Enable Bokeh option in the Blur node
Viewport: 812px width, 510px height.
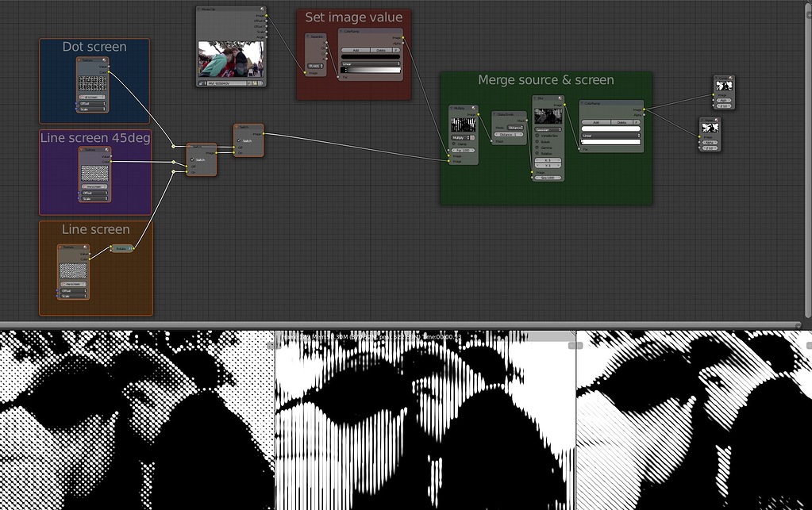point(537,142)
